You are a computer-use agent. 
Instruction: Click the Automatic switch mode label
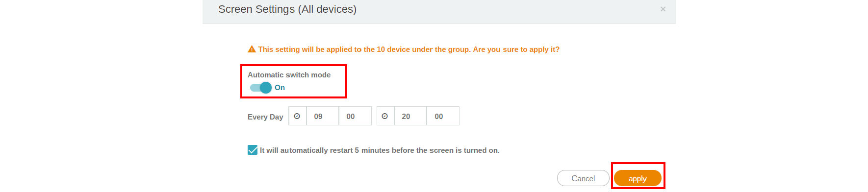pyautogui.click(x=289, y=75)
